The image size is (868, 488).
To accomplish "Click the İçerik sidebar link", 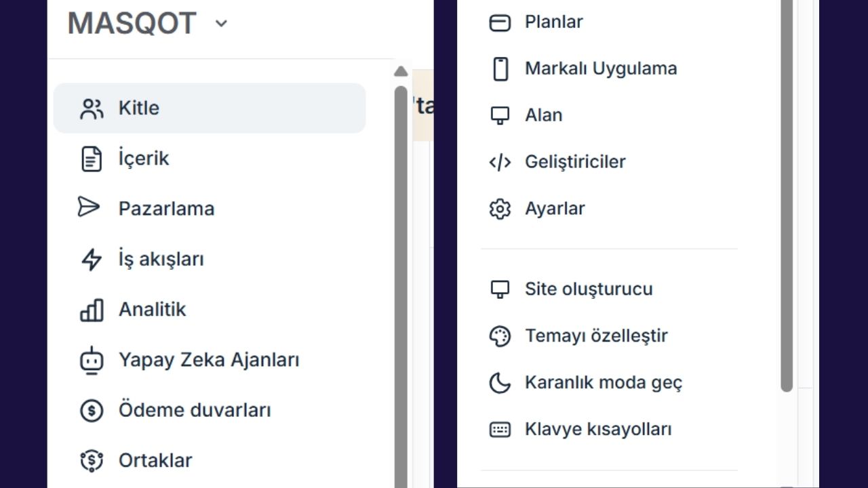I will click(x=144, y=158).
